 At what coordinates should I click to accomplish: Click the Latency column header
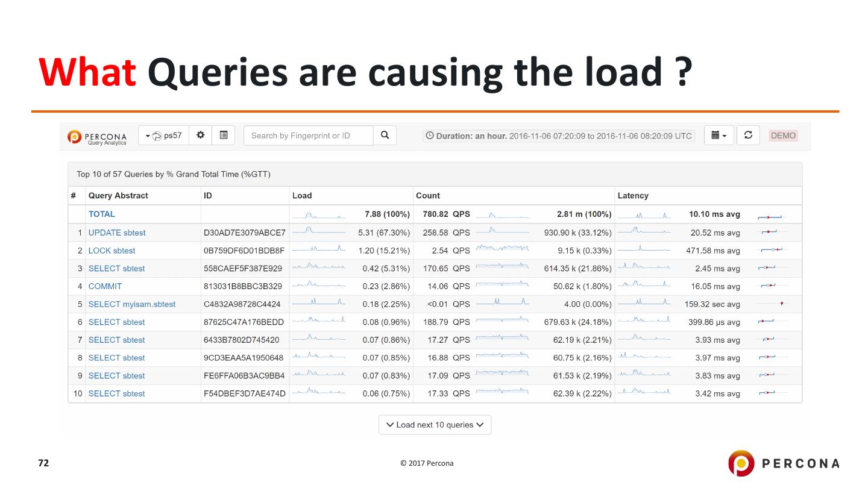pos(633,196)
